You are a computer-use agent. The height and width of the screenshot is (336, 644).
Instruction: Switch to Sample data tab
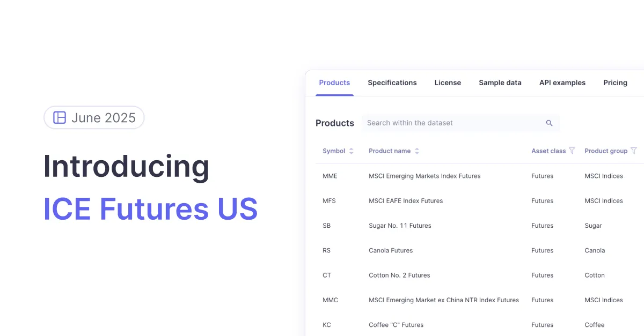click(x=500, y=83)
